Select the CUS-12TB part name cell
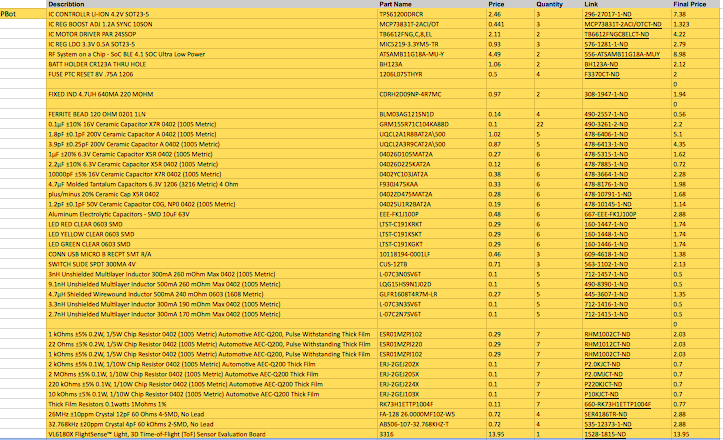 [x=432, y=264]
